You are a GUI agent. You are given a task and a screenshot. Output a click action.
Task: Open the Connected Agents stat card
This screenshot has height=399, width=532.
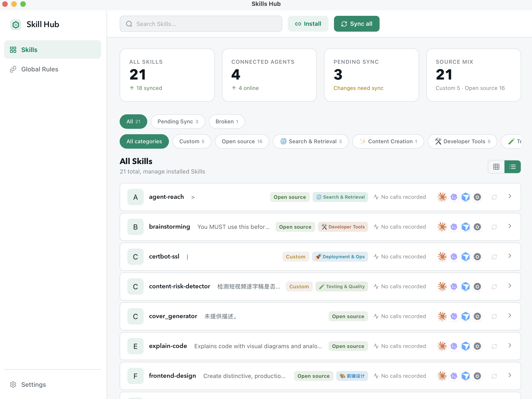[x=269, y=75]
